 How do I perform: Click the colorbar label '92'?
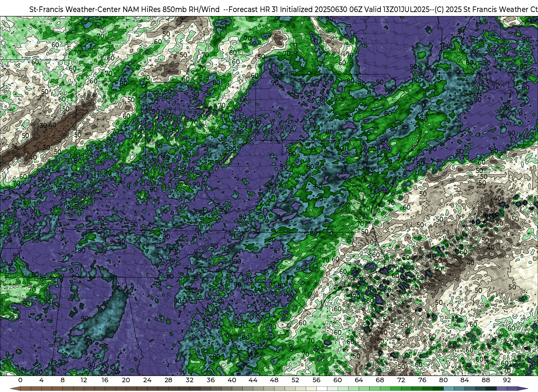tap(507, 380)
